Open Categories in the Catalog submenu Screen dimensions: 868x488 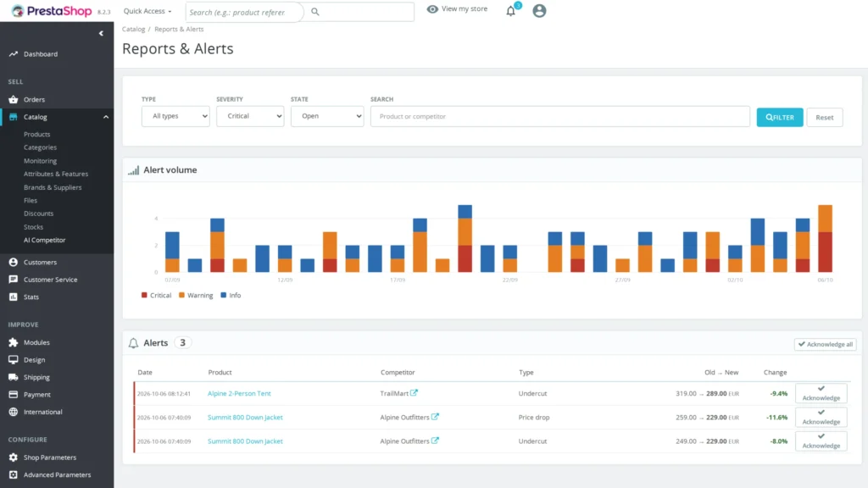point(41,147)
